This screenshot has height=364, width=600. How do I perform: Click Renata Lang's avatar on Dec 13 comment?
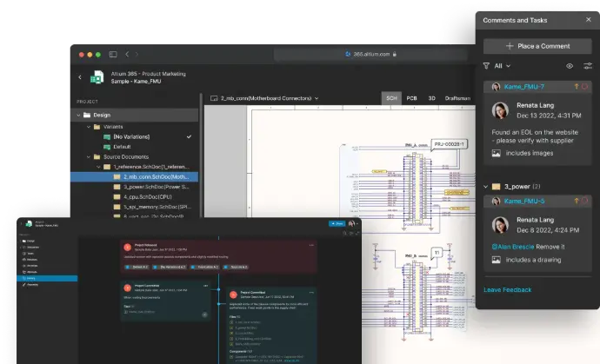[x=500, y=110]
